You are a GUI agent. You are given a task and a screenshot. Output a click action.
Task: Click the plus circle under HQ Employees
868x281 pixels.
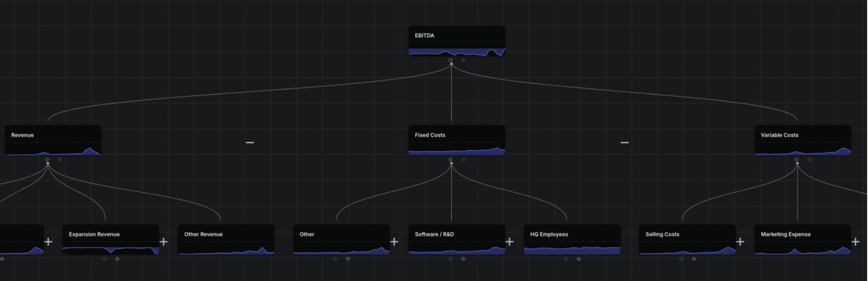tap(578, 259)
